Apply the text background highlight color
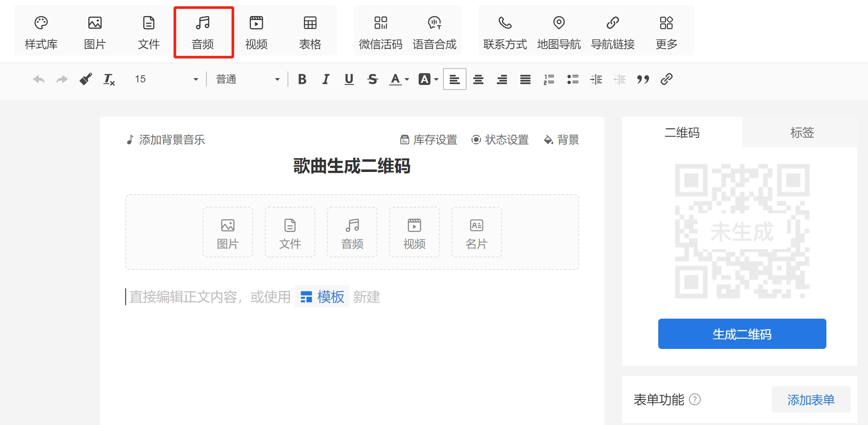 [425, 79]
